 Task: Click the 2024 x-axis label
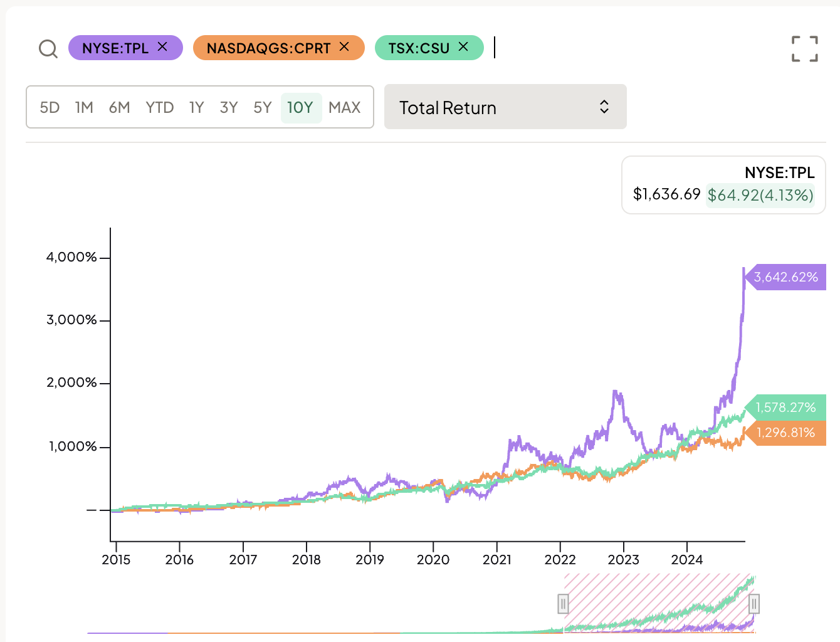687,560
